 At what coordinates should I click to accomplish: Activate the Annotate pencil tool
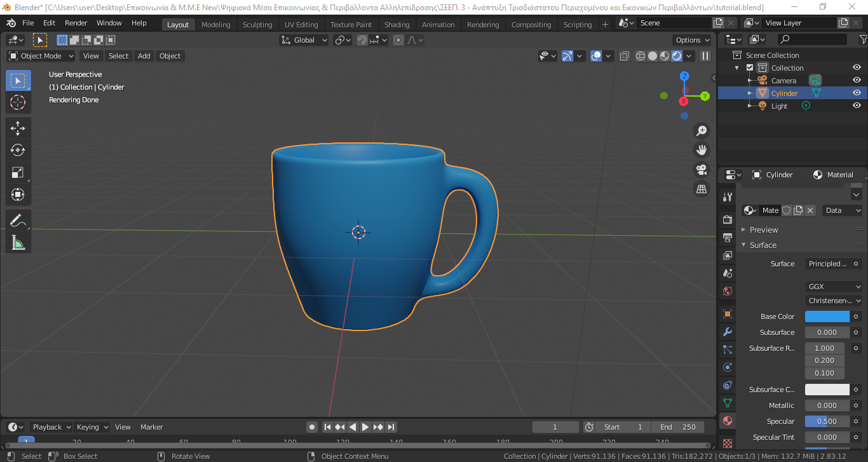pos(18,221)
